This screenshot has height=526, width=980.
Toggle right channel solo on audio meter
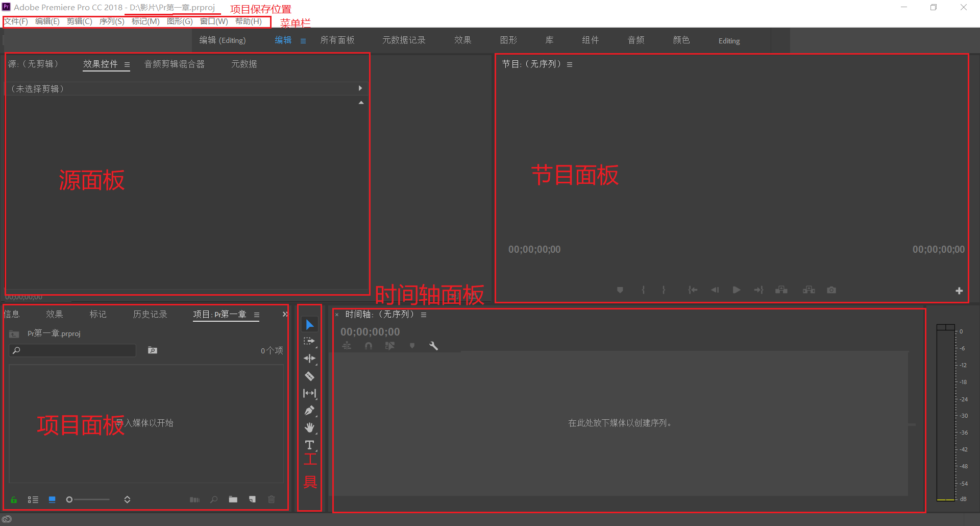point(950,327)
